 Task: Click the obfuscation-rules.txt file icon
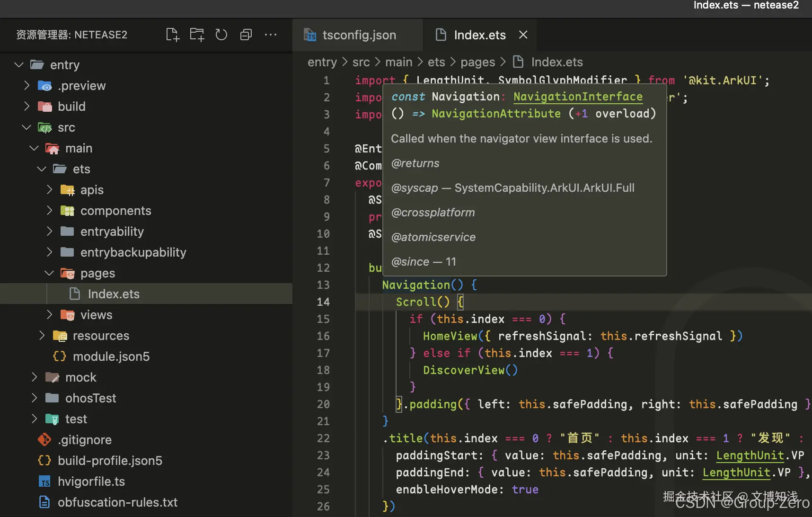(44, 502)
